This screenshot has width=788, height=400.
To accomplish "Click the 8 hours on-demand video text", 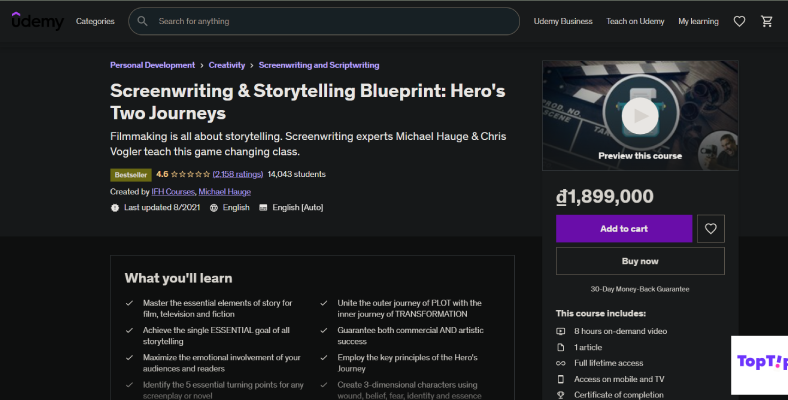I will point(621,331).
